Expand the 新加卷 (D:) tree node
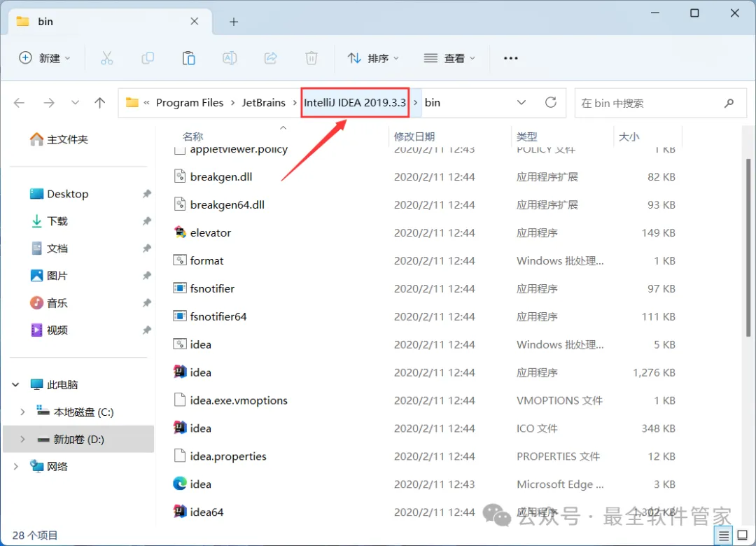The width and height of the screenshot is (756, 546). pyautogui.click(x=22, y=439)
